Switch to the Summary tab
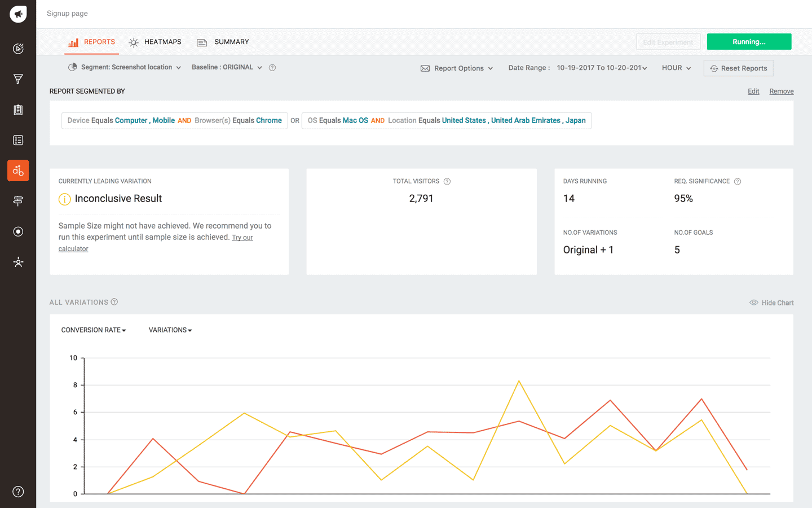This screenshot has height=508, width=812. [223, 42]
